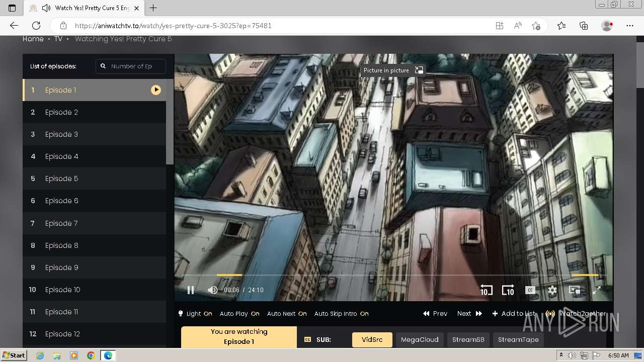Toggle closed captions CC button

(x=530, y=290)
